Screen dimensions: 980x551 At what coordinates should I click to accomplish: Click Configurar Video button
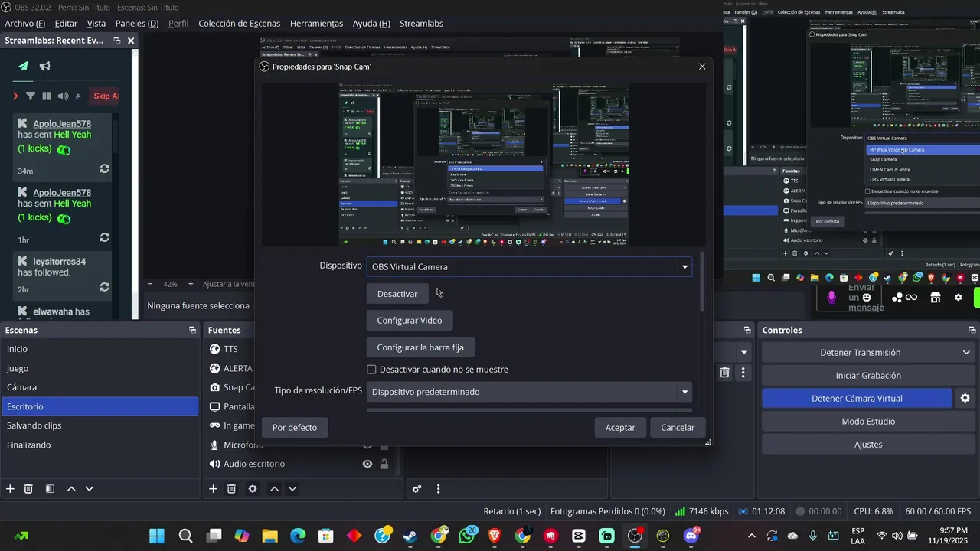point(410,321)
